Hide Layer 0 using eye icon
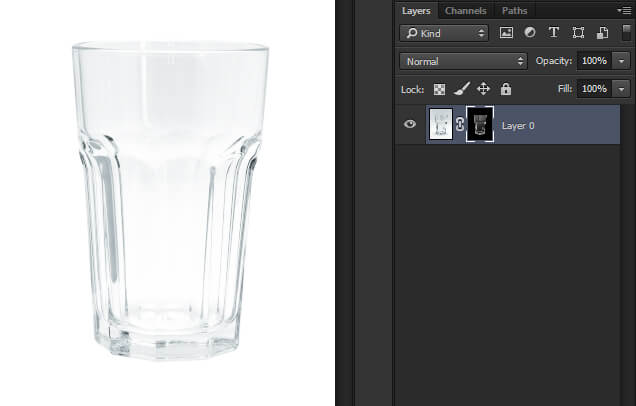The height and width of the screenshot is (406, 636). [x=410, y=125]
